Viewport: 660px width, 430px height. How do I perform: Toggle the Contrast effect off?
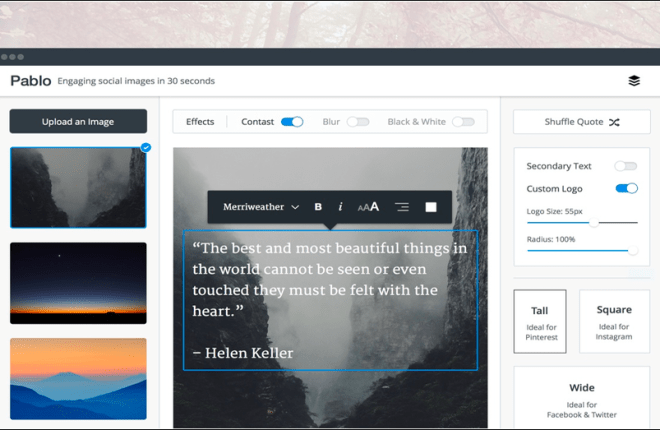[x=292, y=122]
